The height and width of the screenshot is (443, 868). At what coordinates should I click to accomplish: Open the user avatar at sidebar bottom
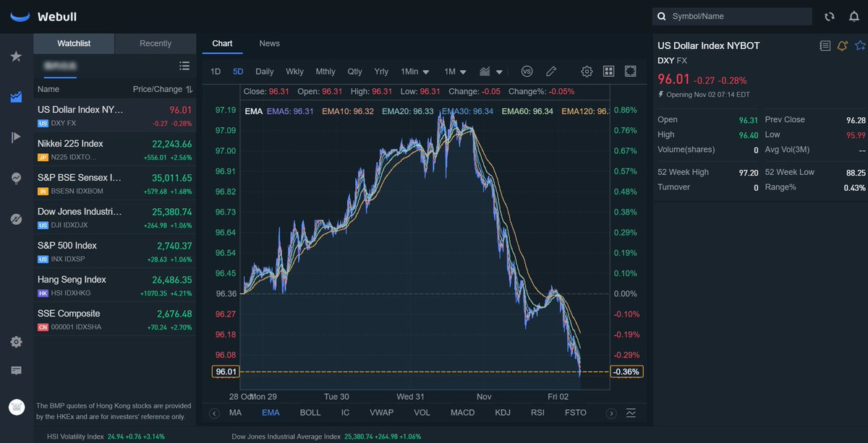pos(17,407)
